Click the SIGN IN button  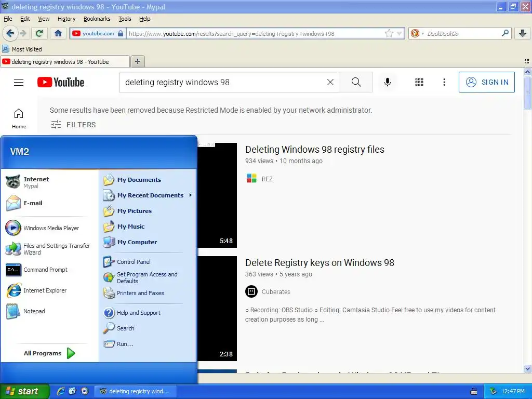click(486, 82)
